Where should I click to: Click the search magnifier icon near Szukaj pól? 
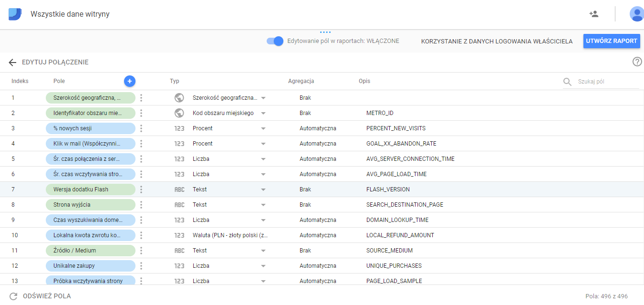(567, 82)
